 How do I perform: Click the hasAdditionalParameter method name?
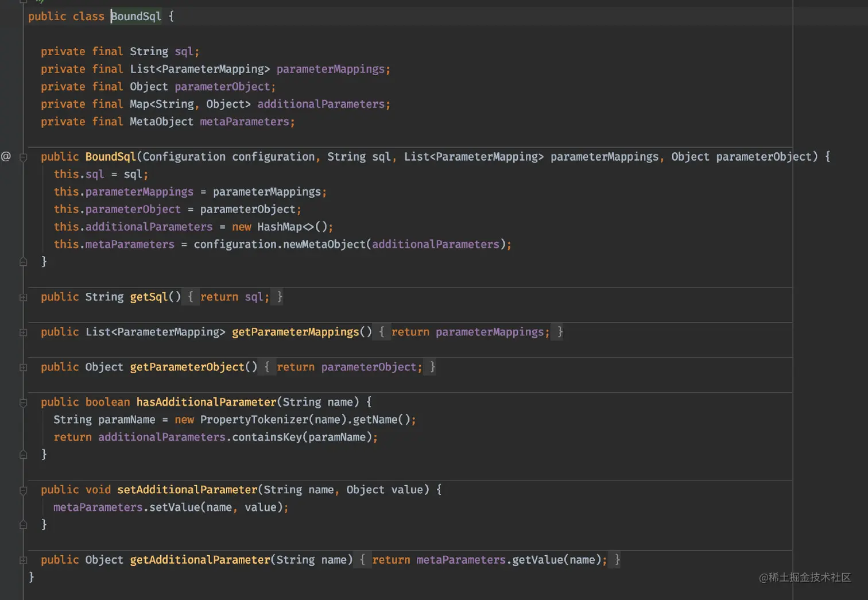pyautogui.click(x=207, y=402)
